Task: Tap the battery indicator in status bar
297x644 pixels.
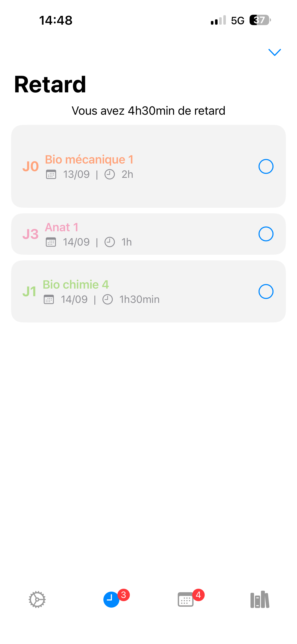Action: click(x=260, y=20)
